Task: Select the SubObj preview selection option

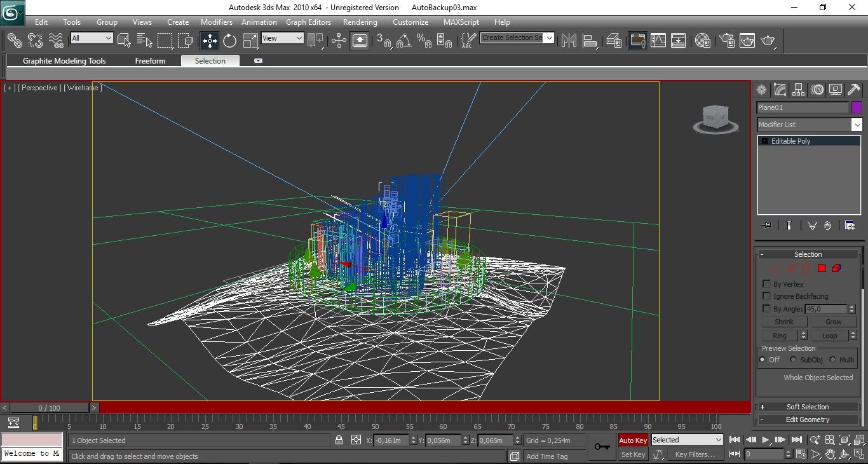Action: coord(793,360)
